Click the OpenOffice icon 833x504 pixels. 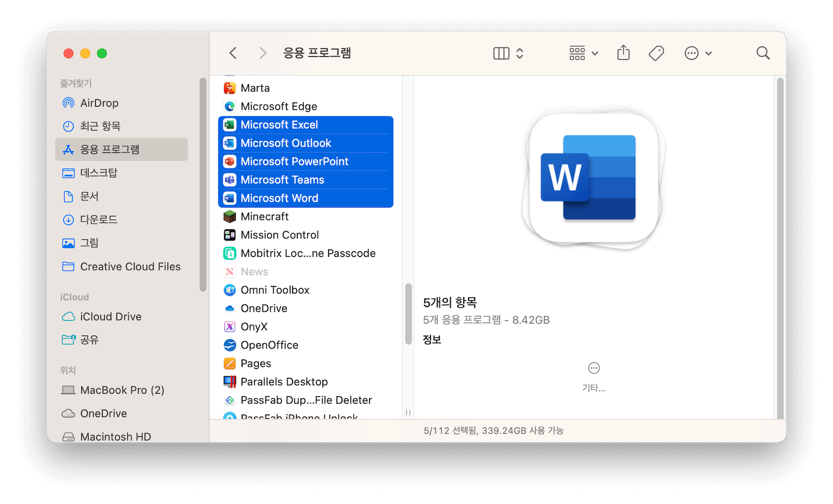(230, 345)
